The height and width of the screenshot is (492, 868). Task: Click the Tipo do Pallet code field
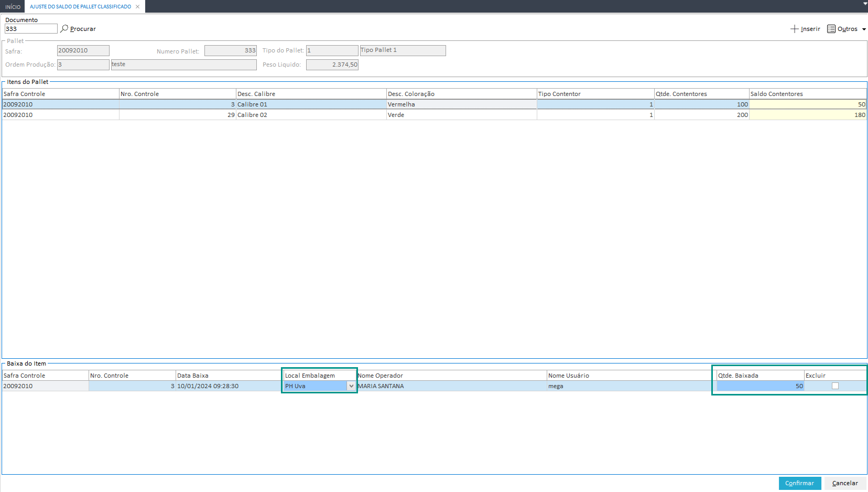coord(332,50)
